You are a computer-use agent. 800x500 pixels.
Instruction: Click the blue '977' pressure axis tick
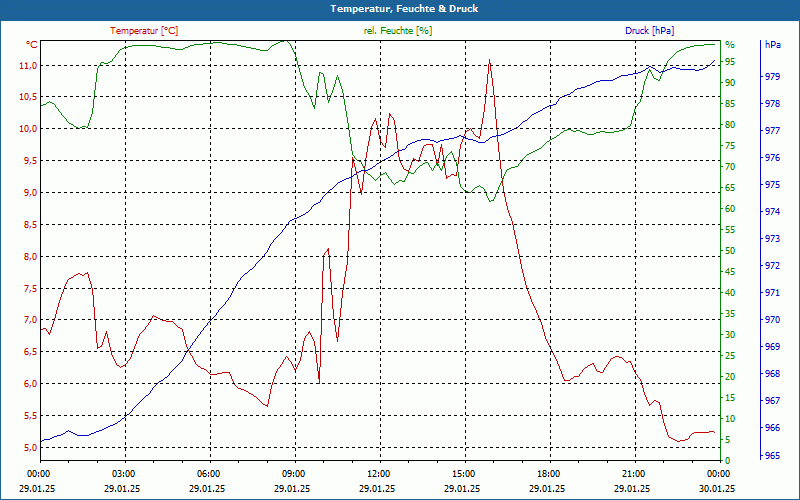[x=772, y=131]
